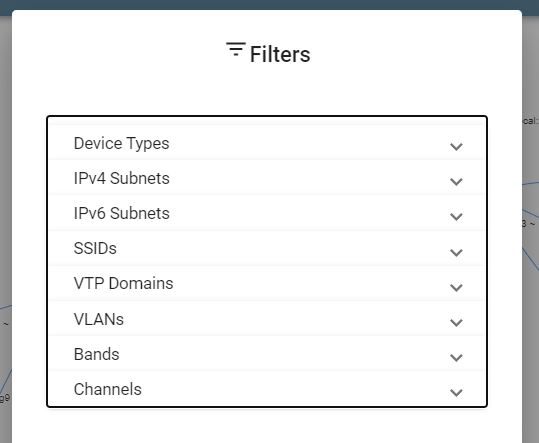
Task: Expand the Device Types filter section
Action: 267,143
